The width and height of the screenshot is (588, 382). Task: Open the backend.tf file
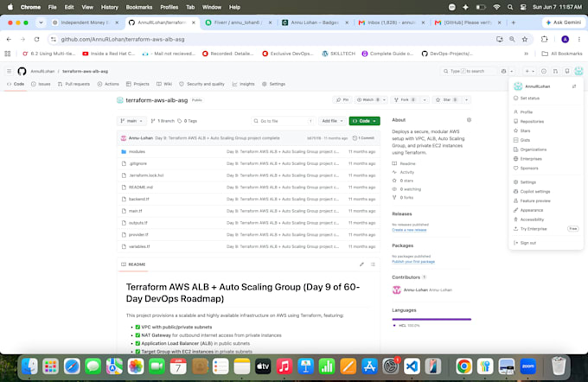pyautogui.click(x=138, y=199)
